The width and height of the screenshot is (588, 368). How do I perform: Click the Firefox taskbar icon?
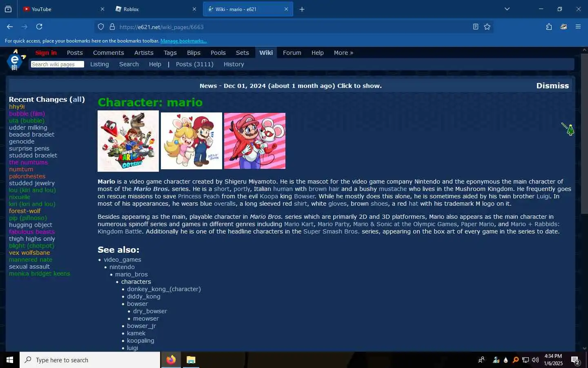coord(171,360)
